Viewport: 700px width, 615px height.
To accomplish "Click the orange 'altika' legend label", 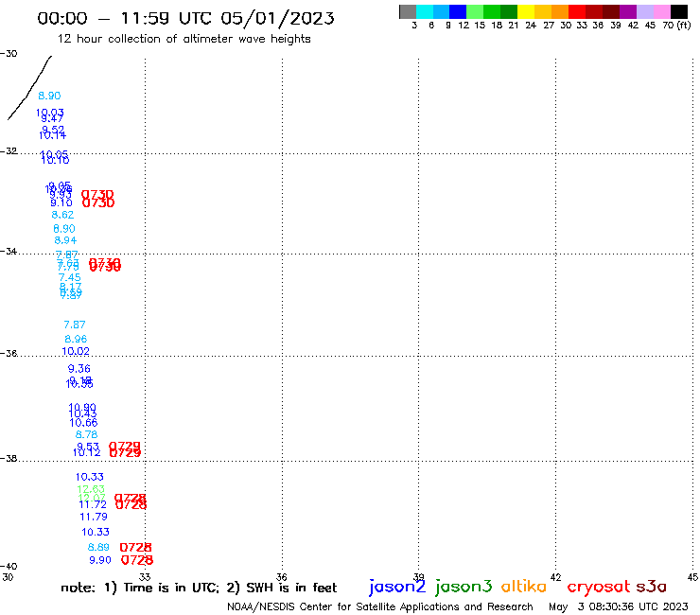I will [x=524, y=586].
